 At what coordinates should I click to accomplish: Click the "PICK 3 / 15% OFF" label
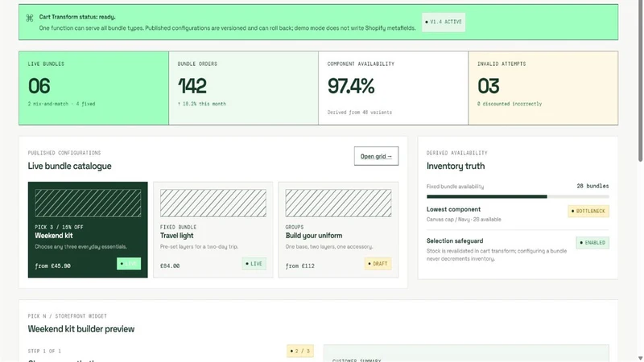coord(59,227)
